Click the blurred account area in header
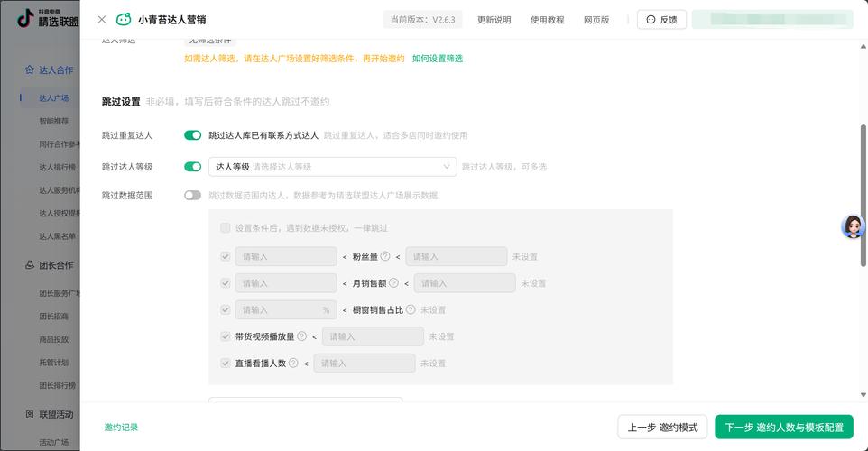868x451 pixels. [772, 19]
